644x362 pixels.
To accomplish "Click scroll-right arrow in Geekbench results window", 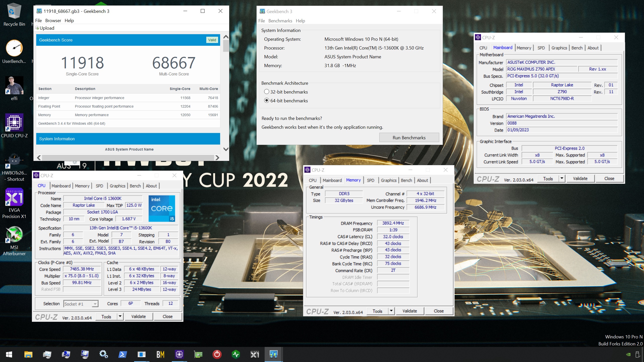I will (217, 158).
